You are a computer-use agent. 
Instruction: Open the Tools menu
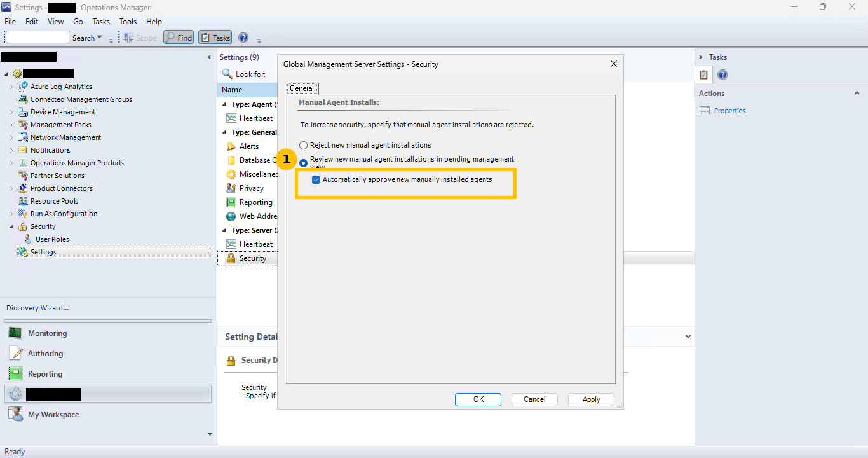pos(128,22)
